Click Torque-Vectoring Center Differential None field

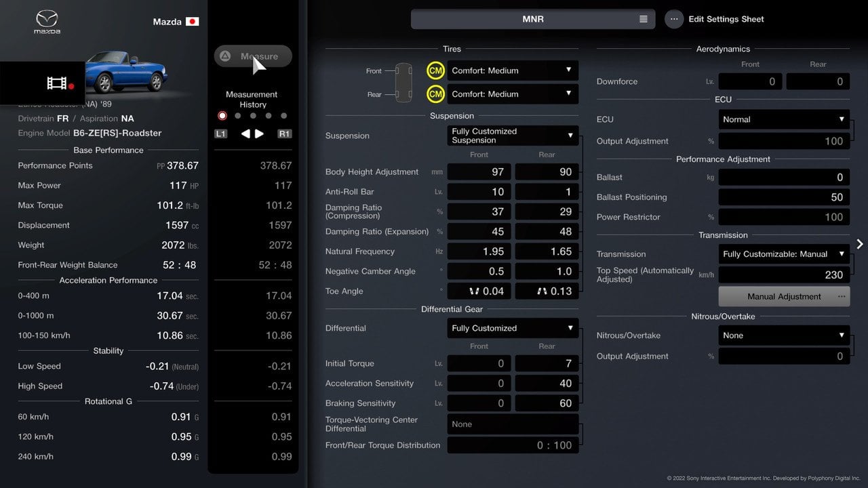(x=513, y=424)
